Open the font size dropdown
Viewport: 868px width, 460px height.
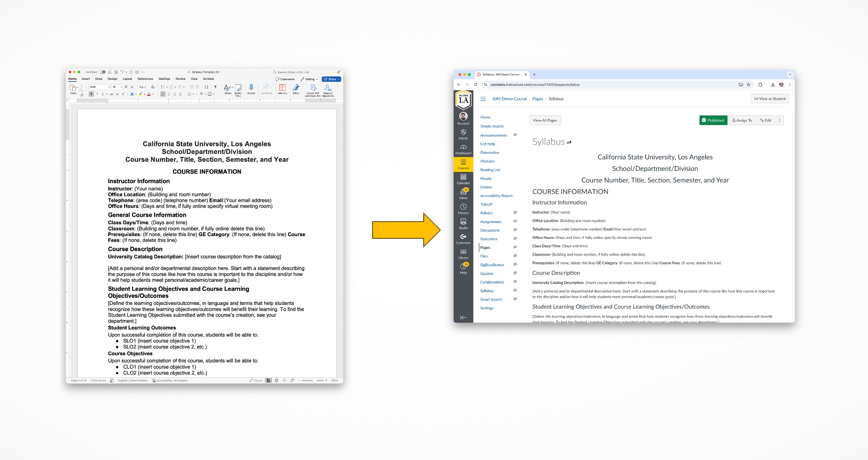coord(122,87)
